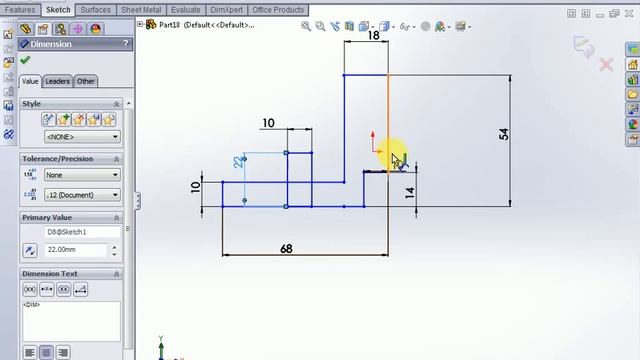Click the View Settings icon
The height and width of the screenshot is (360, 640).
(460, 27)
